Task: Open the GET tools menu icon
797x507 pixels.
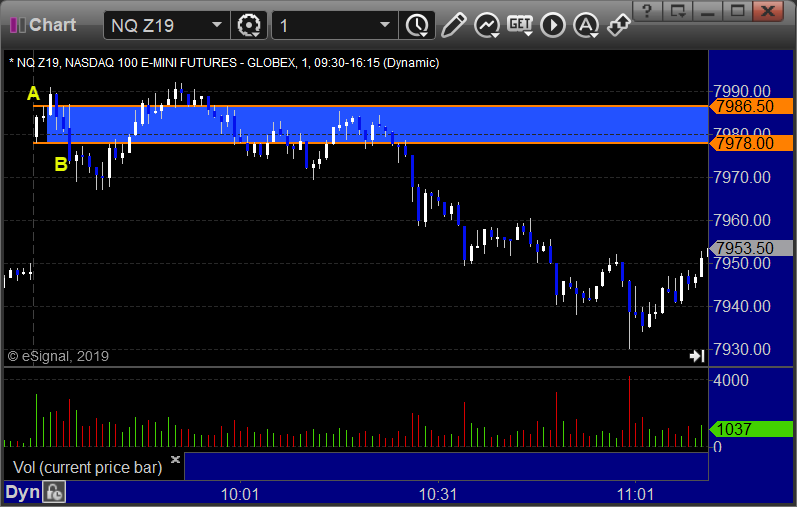Action: (x=520, y=25)
